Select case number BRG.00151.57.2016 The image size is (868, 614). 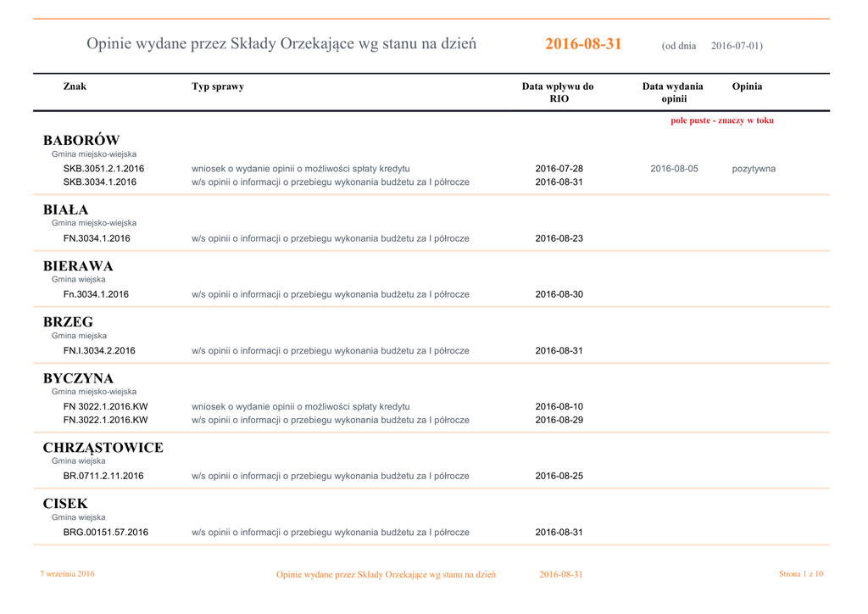click(105, 533)
